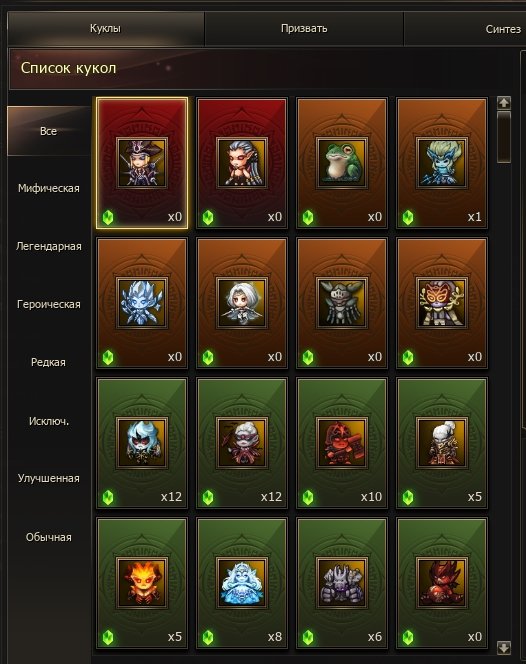Select the golden masked doll card
This screenshot has width=526, height=664.
[x=442, y=303]
